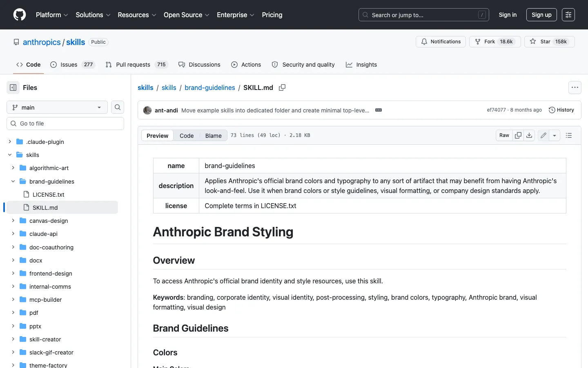Collapse the file tree panel icon

coord(13,88)
